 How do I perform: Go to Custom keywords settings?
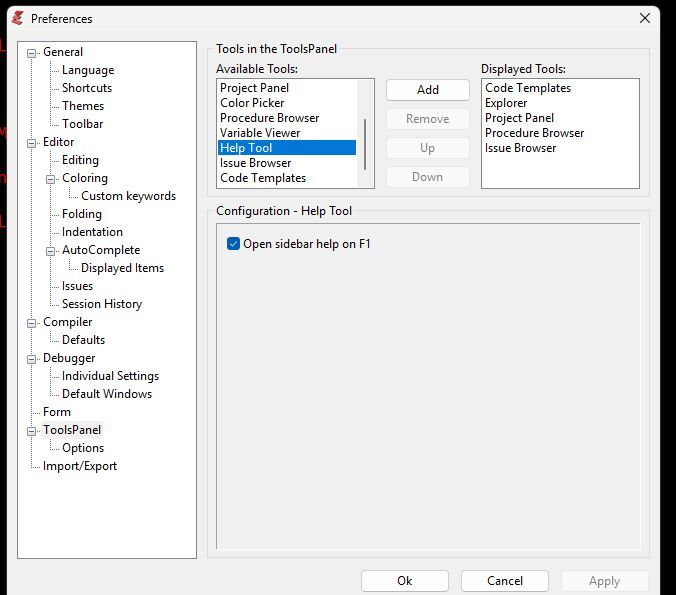point(128,196)
